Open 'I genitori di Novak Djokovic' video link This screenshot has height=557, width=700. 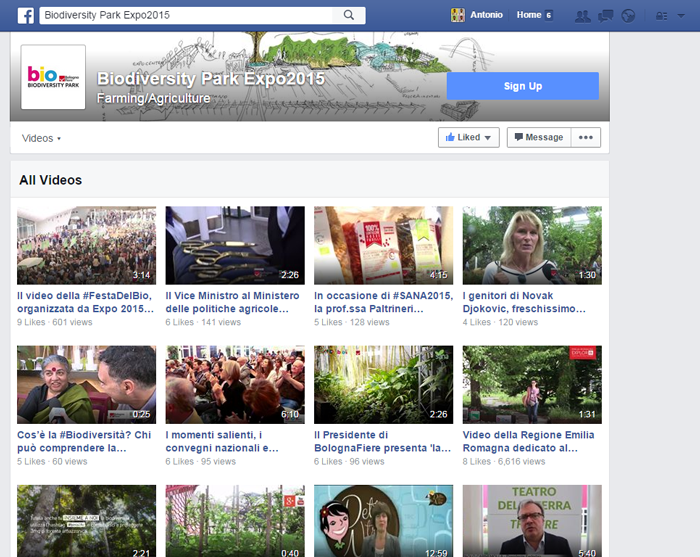coord(524,302)
